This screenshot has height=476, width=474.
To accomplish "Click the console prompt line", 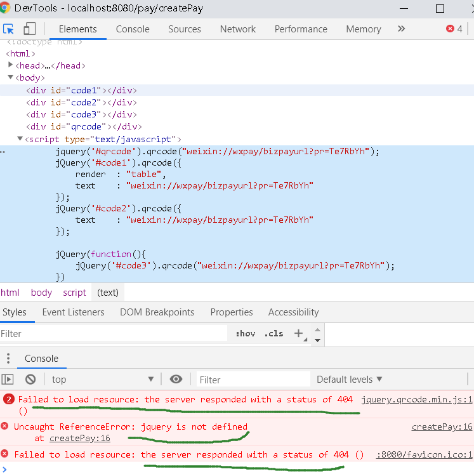I will point(237,469).
